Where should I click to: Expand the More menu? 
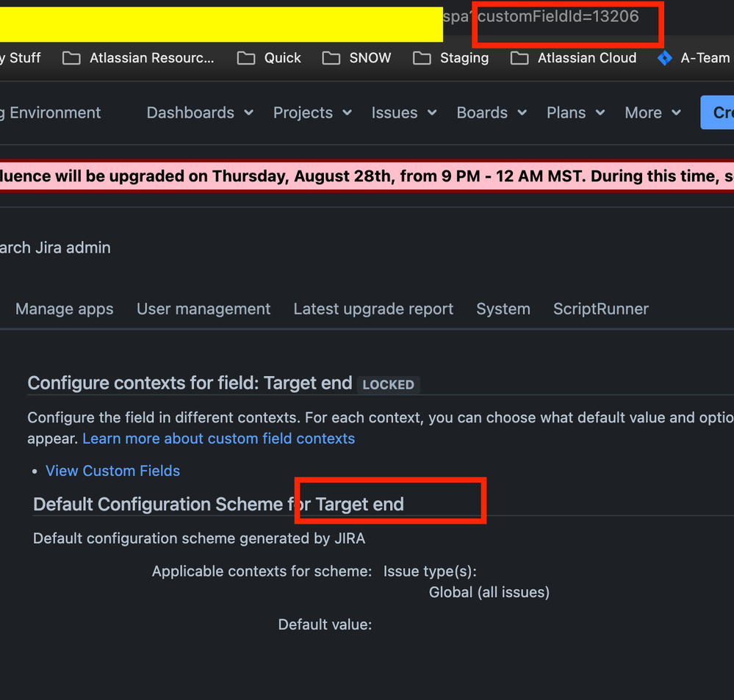(x=652, y=112)
